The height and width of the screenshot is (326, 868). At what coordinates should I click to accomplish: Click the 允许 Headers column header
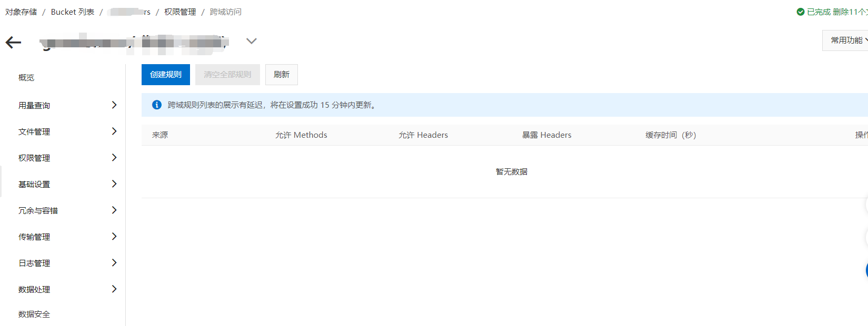coord(423,135)
